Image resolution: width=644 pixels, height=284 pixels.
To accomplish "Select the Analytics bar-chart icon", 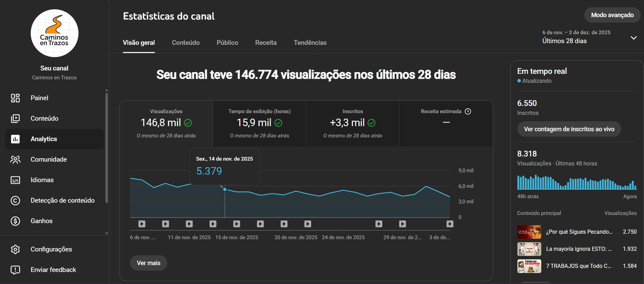I will tap(15, 139).
